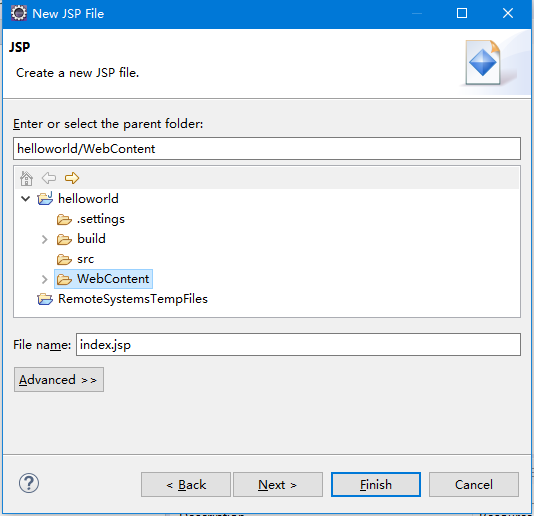Click the Home icon in folder navigator
The image size is (534, 516).
(26, 178)
